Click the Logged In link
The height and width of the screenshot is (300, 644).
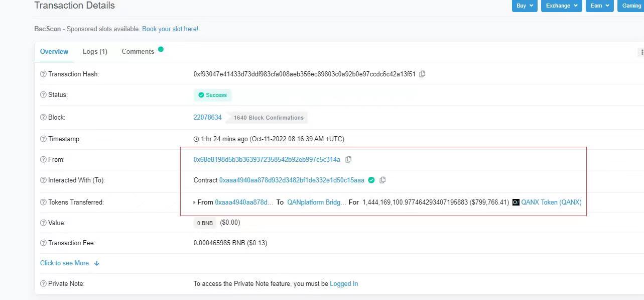(x=344, y=283)
